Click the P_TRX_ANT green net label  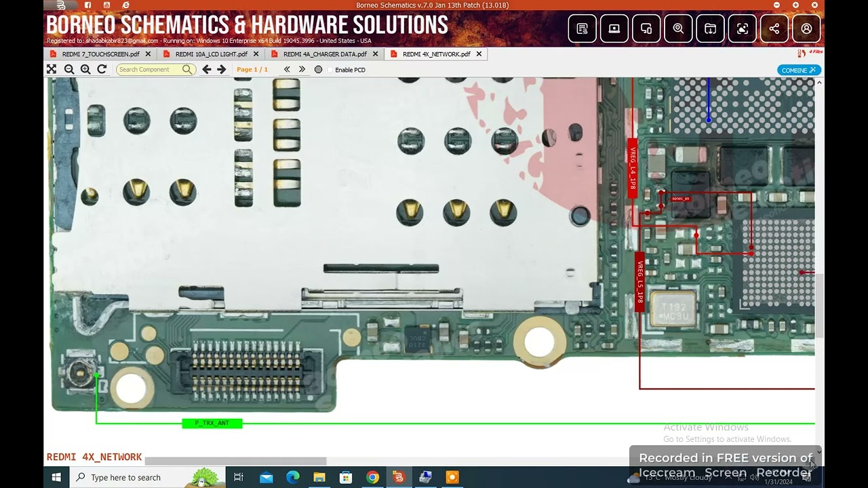[212, 423]
